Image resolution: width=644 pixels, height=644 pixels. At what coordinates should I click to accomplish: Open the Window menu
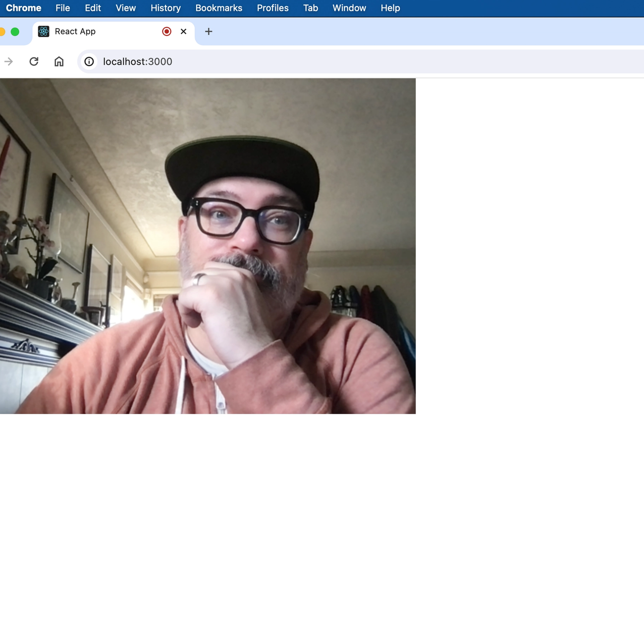point(349,8)
